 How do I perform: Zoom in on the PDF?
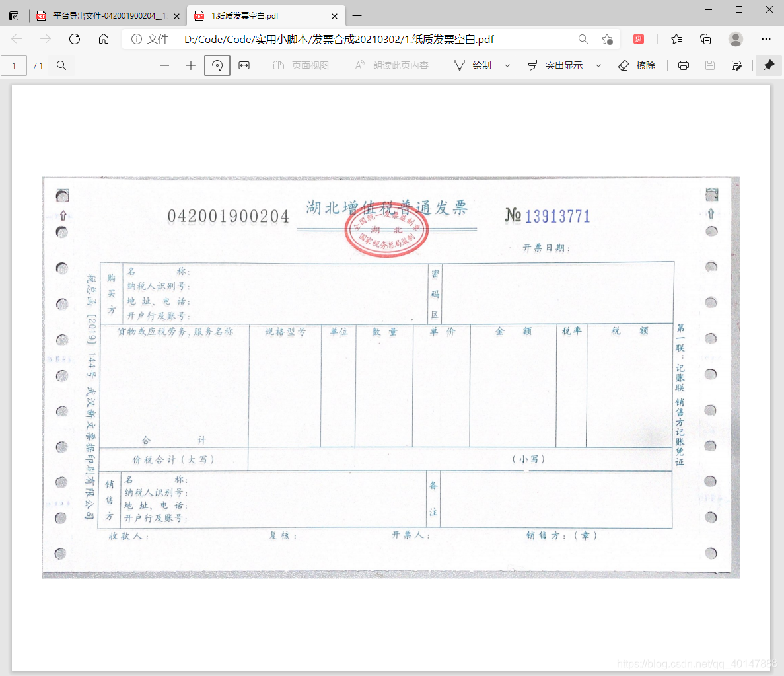(x=190, y=65)
